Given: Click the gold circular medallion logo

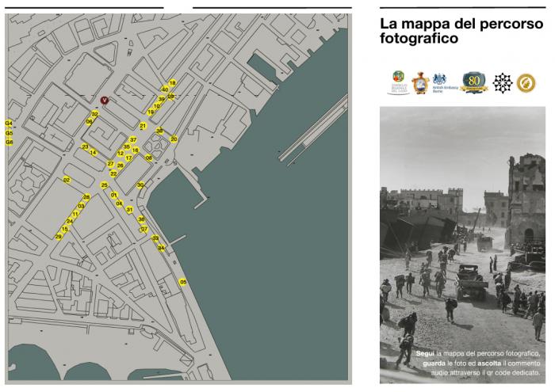Looking at the screenshot, I should tap(526, 83).
